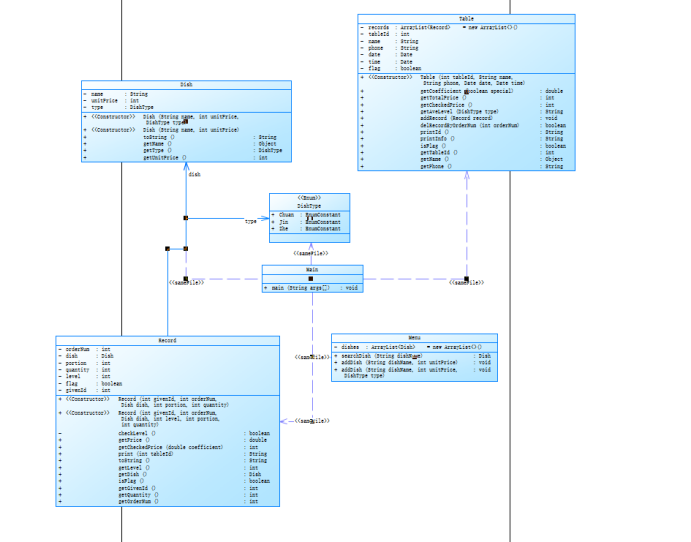Click the sameFile label below DishType
691x542 pixels.
(311, 253)
